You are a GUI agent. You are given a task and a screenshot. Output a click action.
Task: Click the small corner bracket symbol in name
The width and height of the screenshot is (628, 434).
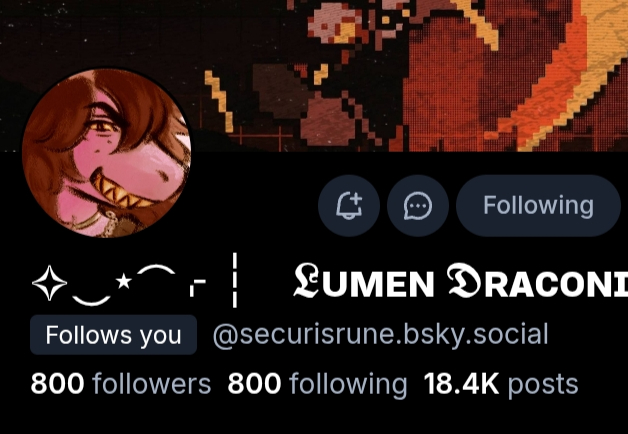(198, 288)
